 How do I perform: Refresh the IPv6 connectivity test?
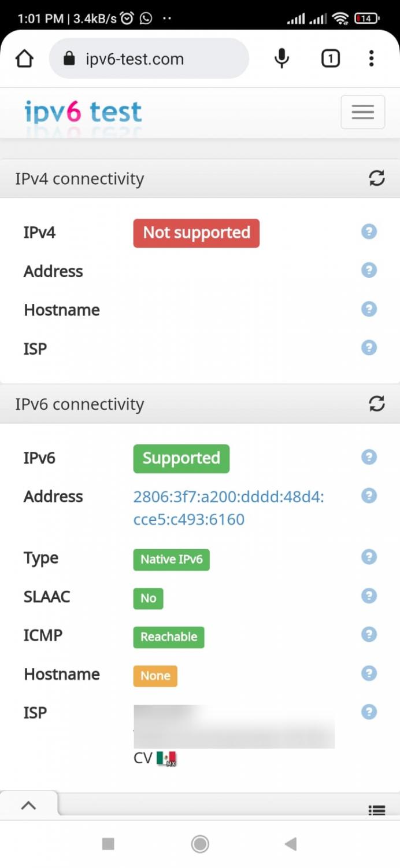click(x=376, y=404)
